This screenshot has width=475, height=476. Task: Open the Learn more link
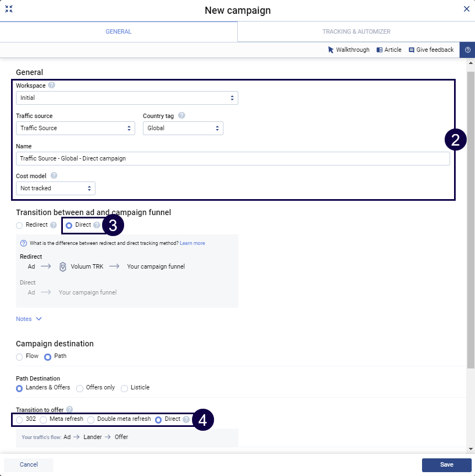(192, 243)
